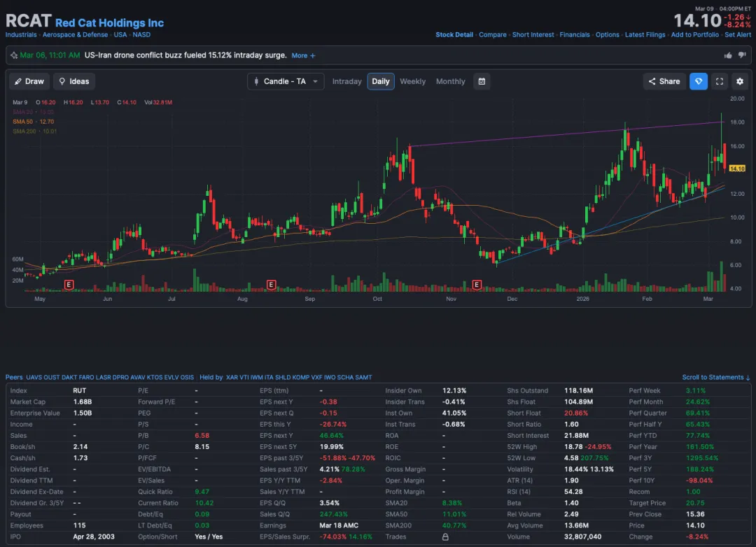Open Aerospace & Defense industry link

(75, 35)
